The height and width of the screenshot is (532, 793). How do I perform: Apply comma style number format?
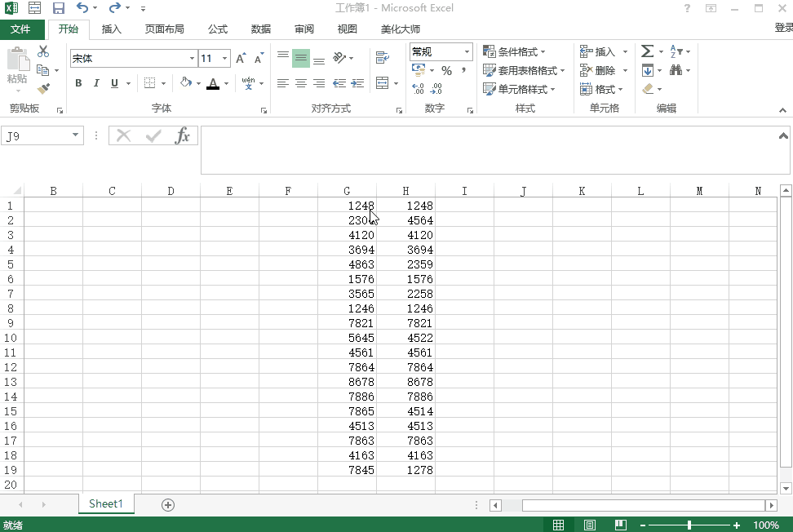pyautogui.click(x=463, y=70)
